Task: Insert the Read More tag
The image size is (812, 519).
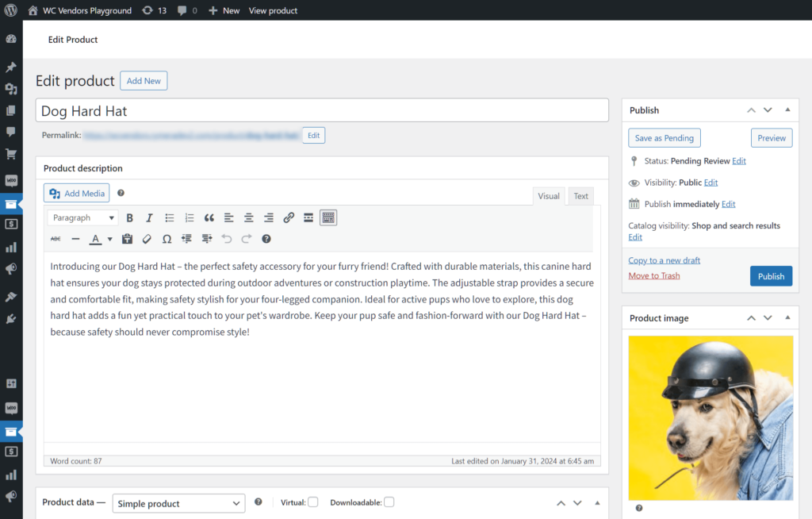Action: [x=308, y=217]
